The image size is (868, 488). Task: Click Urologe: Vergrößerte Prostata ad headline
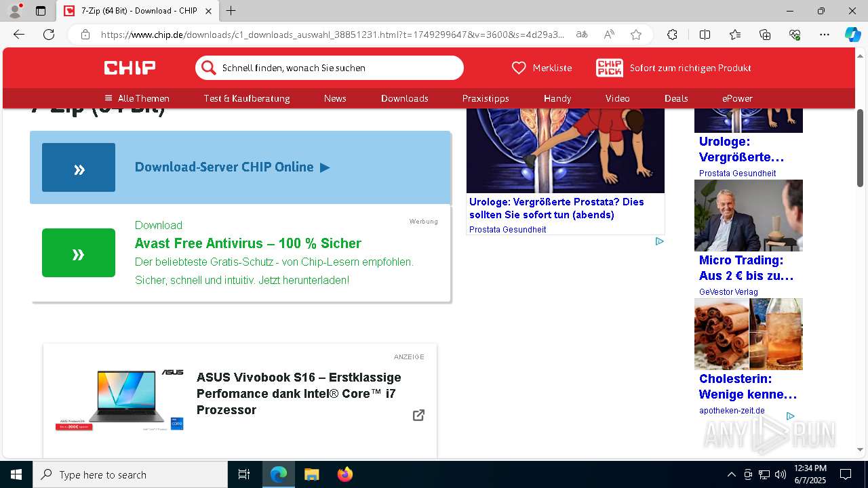tap(557, 208)
